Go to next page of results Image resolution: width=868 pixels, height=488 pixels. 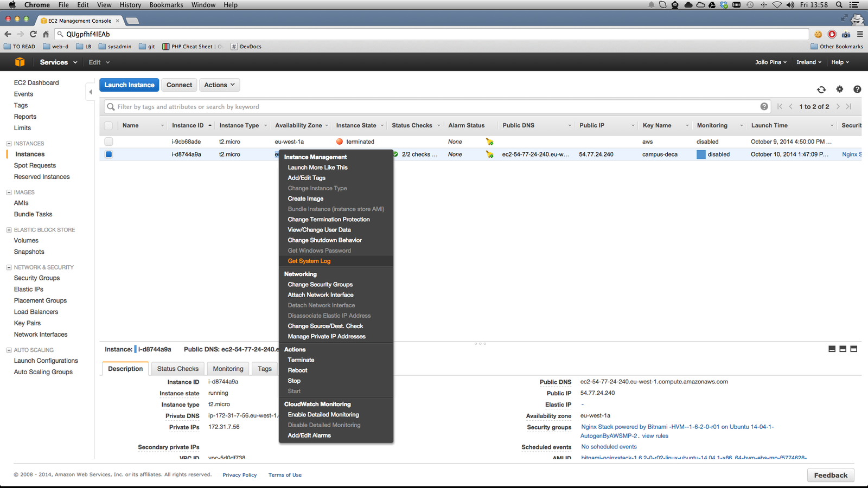coord(838,106)
